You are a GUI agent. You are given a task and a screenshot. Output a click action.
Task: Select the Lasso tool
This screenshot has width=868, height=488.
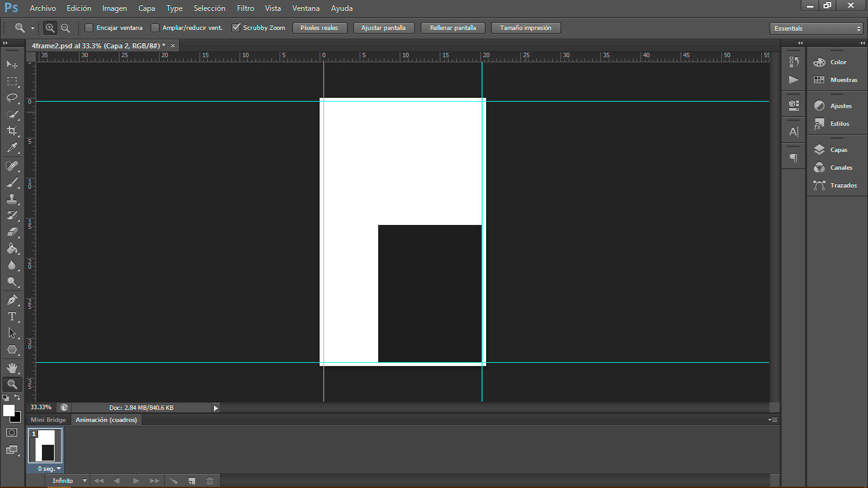(x=12, y=98)
